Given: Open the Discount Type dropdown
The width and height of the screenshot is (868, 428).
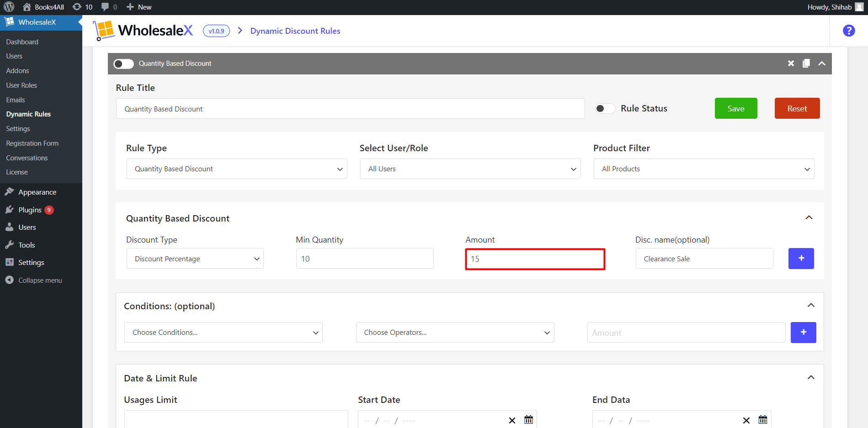Looking at the screenshot, I should [195, 259].
